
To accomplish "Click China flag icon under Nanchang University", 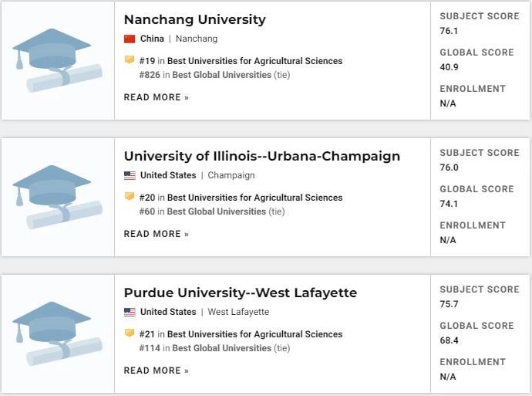I will [130, 39].
